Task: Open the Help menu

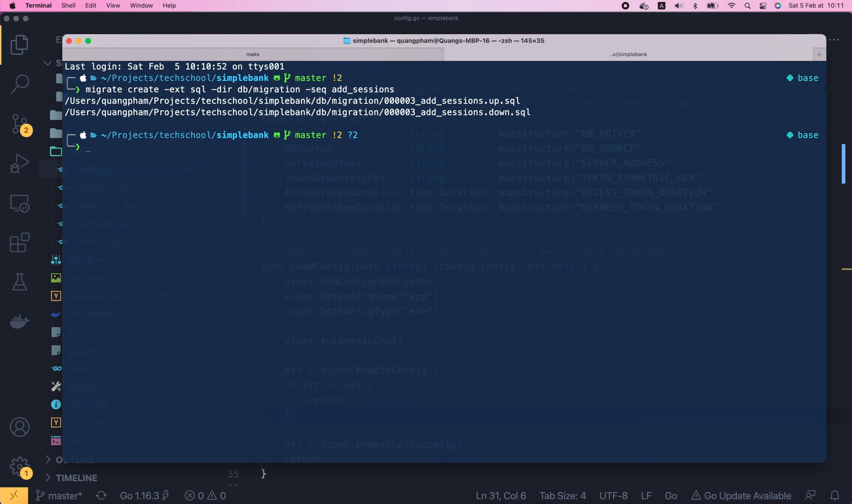Action: (x=169, y=6)
